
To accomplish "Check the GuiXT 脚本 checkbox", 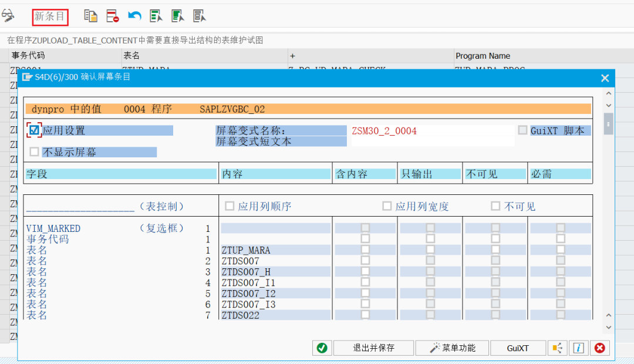I will click(x=523, y=130).
